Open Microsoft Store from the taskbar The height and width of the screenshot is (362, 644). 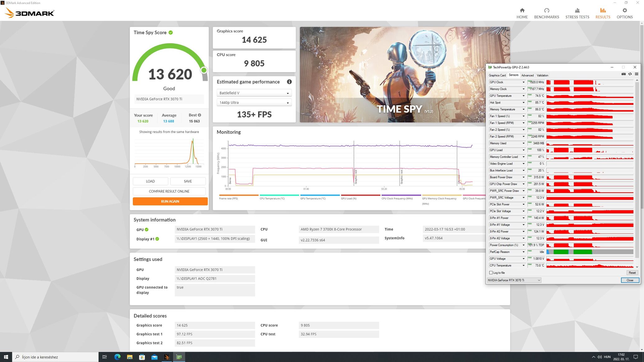[x=142, y=357]
